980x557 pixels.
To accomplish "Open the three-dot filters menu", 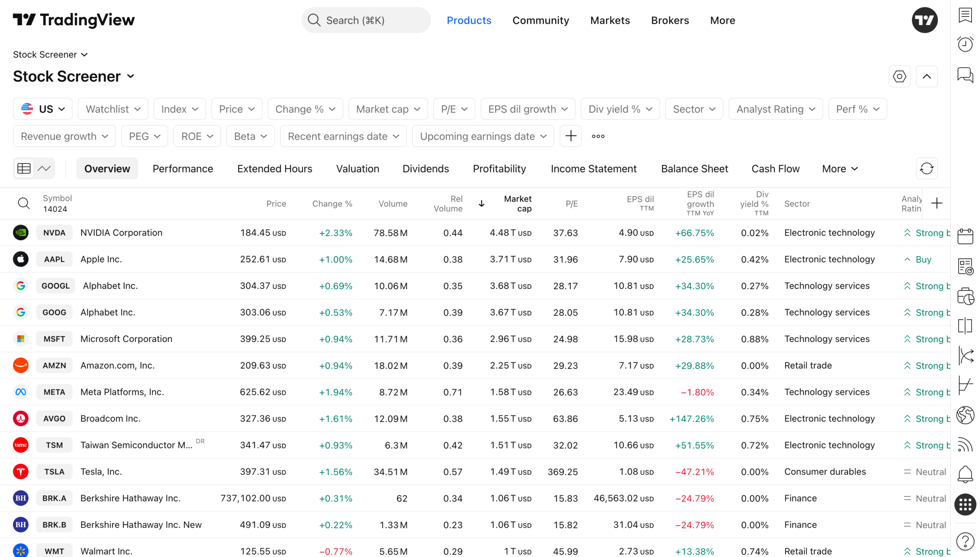I will click(598, 136).
